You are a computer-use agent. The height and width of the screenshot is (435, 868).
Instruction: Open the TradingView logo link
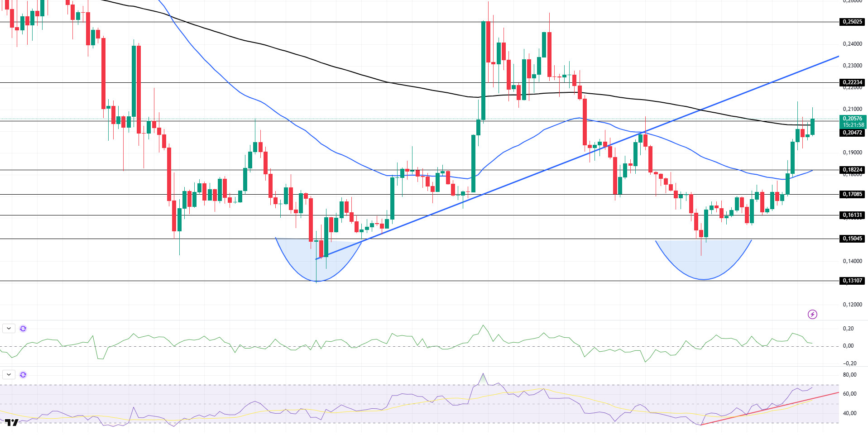12,423
